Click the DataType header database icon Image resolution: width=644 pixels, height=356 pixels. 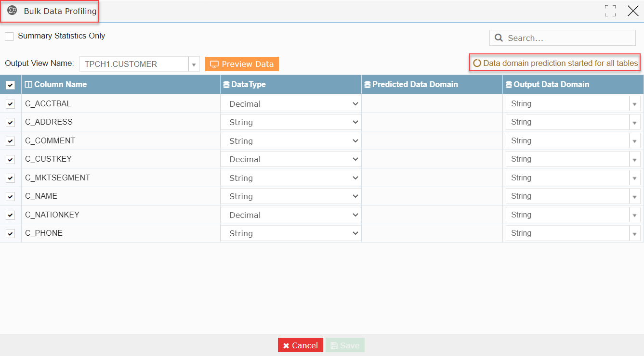pos(226,85)
